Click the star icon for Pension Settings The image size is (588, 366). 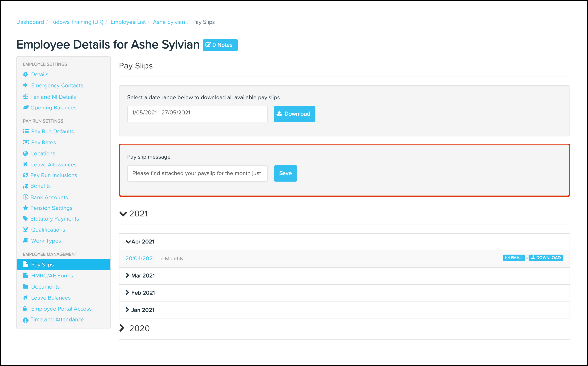[25, 208]
